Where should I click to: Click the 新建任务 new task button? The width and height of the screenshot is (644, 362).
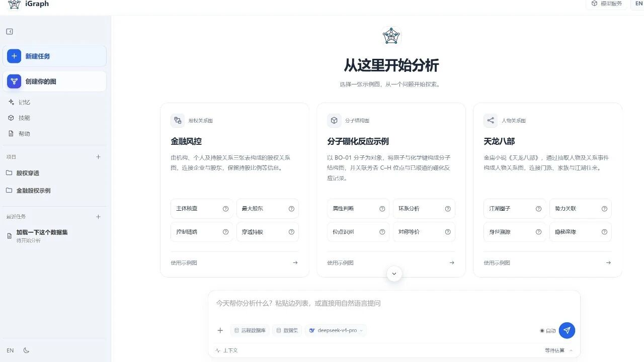(55, 56)
